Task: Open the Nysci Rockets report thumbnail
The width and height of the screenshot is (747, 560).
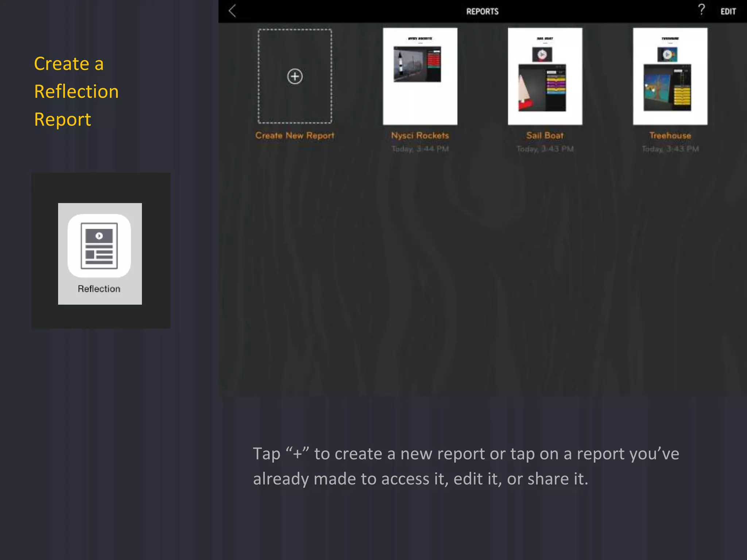Action: point(420,76)
